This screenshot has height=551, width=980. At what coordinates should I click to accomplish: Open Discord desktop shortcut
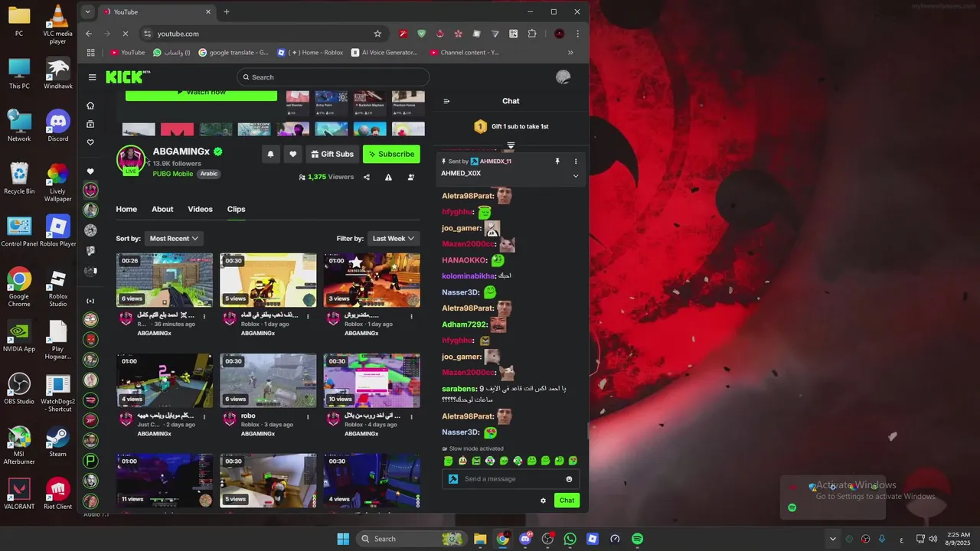(x=58, y=126)
